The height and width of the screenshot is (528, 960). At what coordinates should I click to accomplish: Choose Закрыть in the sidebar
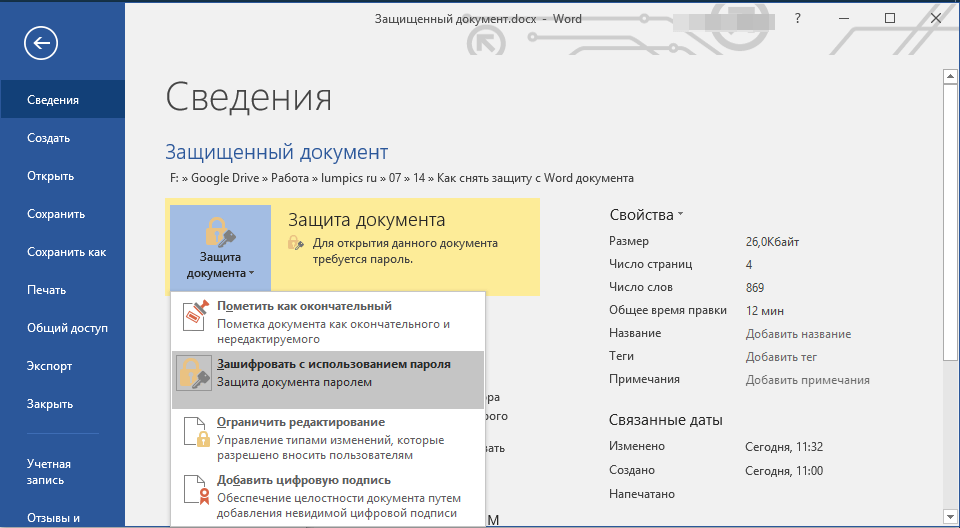tap(62, 404)
